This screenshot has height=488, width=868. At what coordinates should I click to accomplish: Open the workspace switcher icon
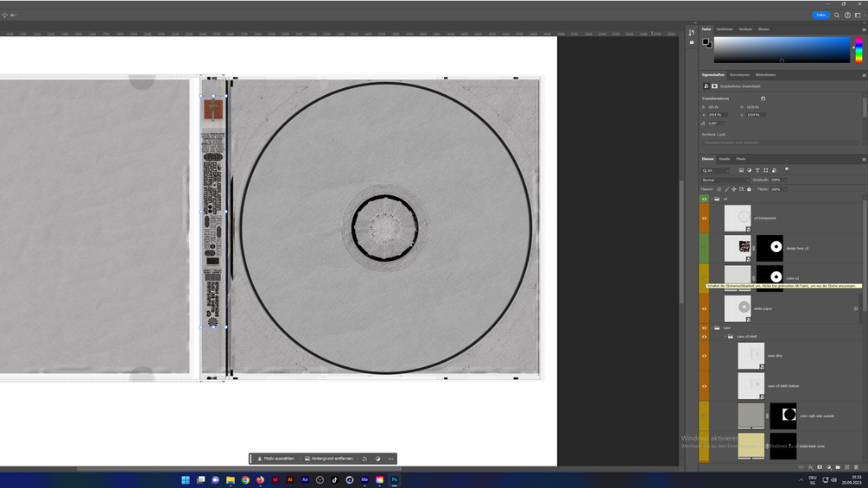tap(858, 16)
